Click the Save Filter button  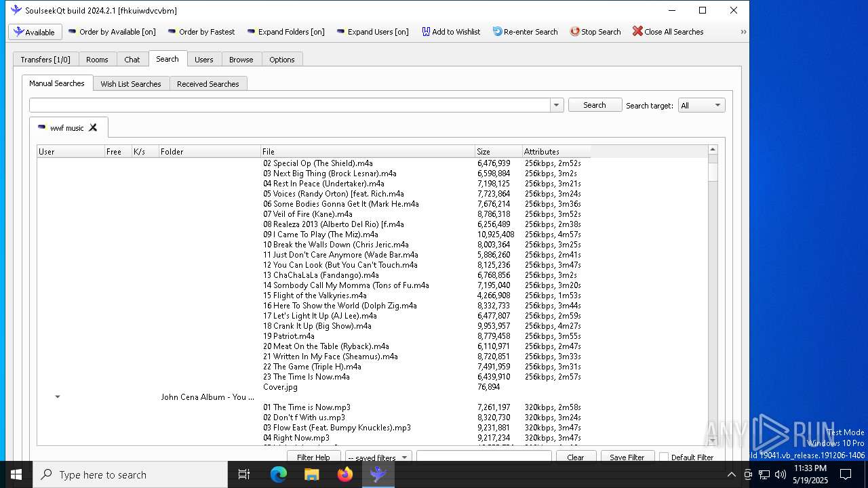627,457
